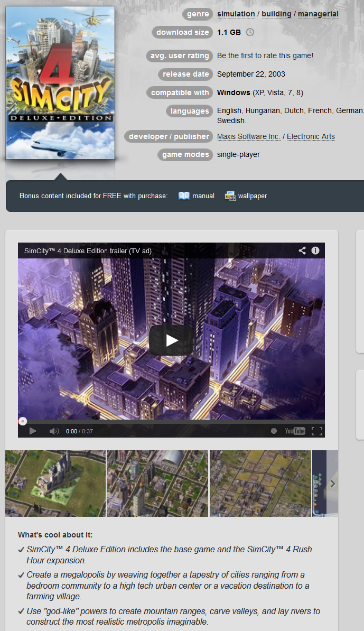364x631 pixels.
Task: Click the wallpaper bonus content label
Action: click(x=253, y=196)
